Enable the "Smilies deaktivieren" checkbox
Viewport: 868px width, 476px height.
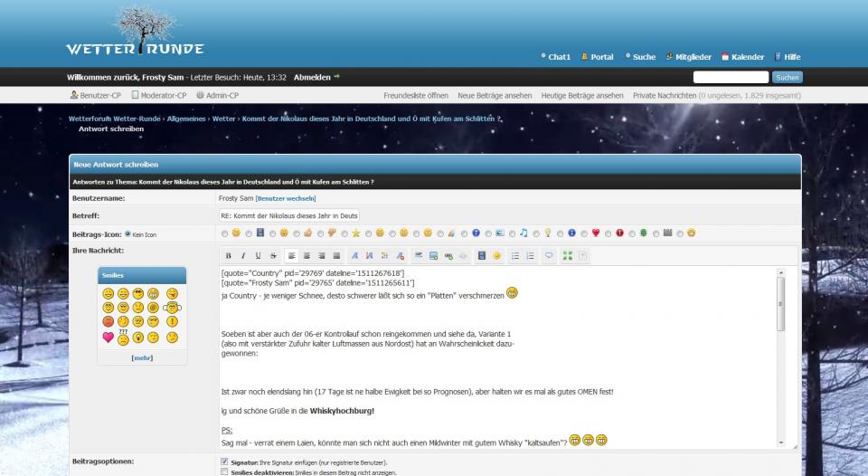point(224,471)
